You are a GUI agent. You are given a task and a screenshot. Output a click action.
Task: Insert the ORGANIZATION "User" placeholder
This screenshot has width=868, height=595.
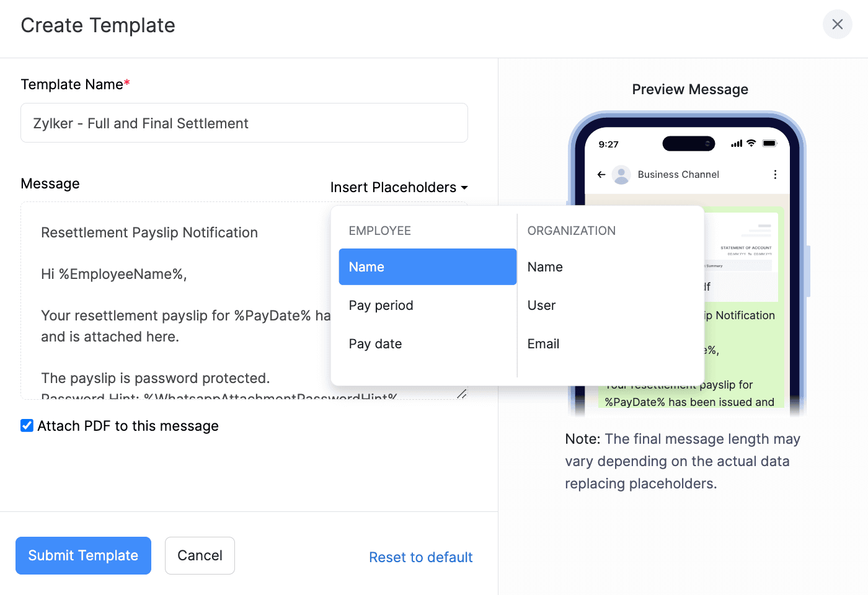coord(541,305)
